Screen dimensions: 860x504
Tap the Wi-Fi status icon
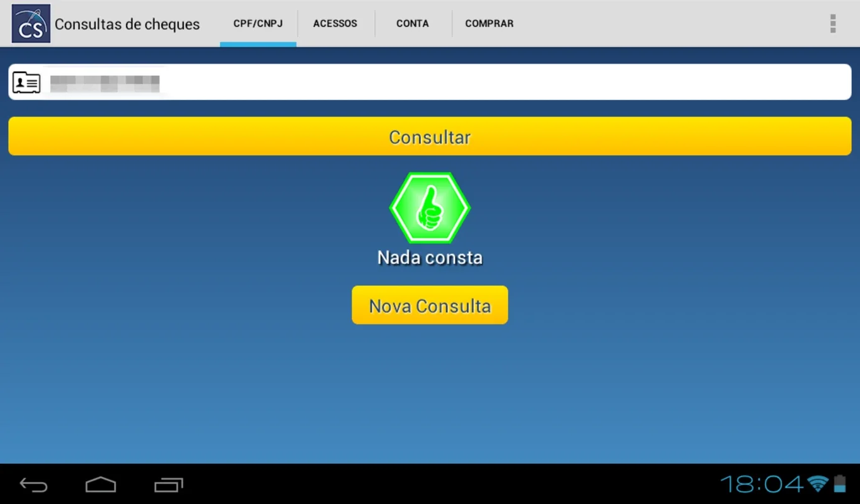coord(818,484)
